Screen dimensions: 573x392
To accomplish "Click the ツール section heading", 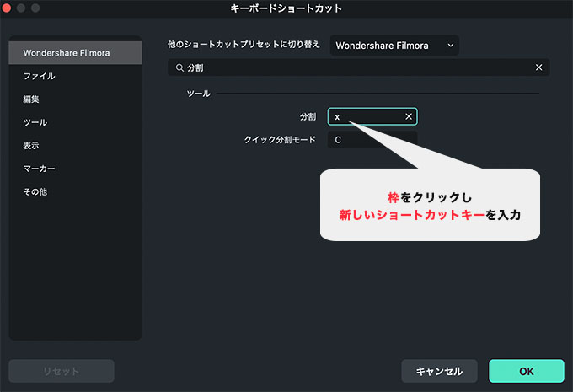I will (x=198, y=94).
